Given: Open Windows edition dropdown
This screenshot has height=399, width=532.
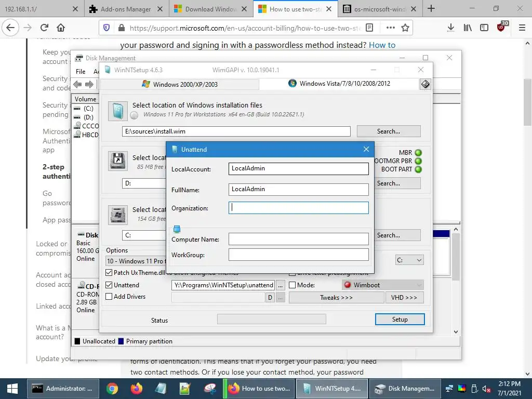Looking at the screenshot, I should pyautogui.click(x=136, y=261).
